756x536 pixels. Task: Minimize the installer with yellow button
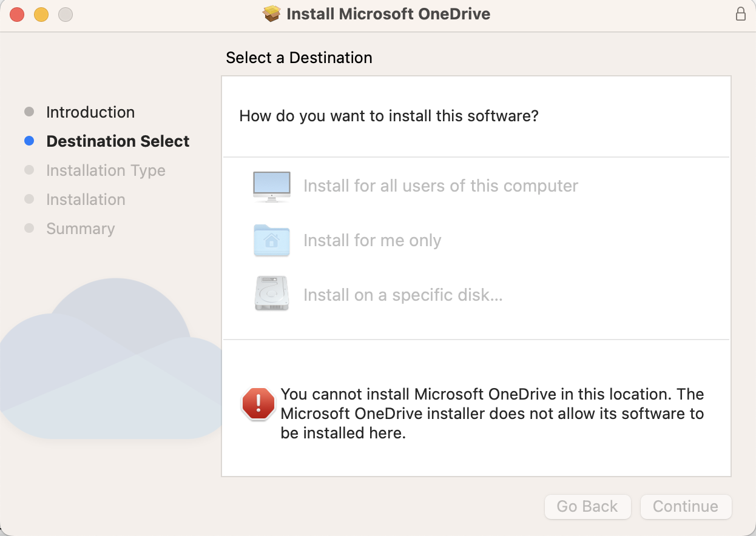click(x=41, y=15)
